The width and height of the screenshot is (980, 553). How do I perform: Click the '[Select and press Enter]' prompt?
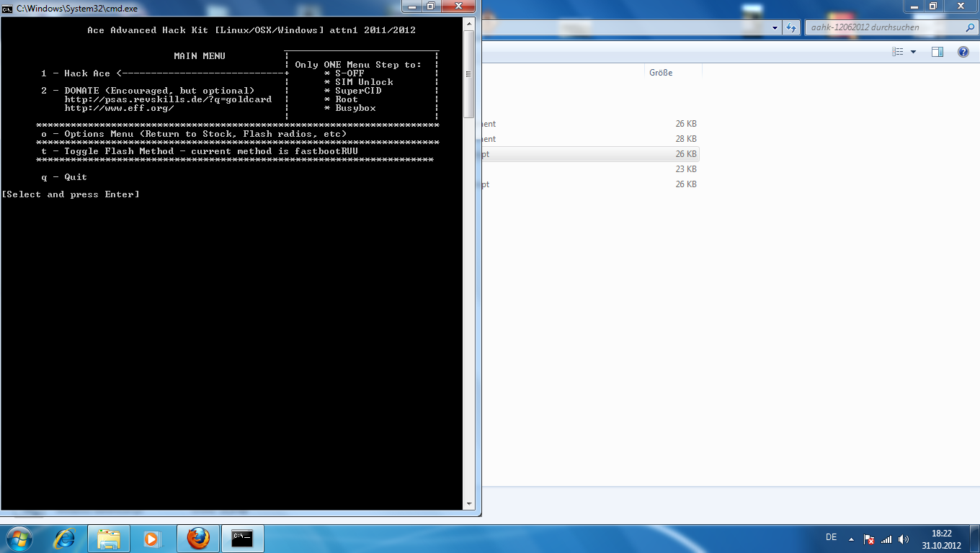pyautogui.click(x=71, y=194)
